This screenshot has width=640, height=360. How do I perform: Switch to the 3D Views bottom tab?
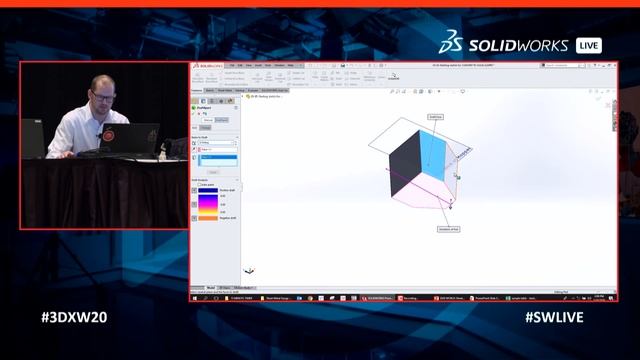224,288
